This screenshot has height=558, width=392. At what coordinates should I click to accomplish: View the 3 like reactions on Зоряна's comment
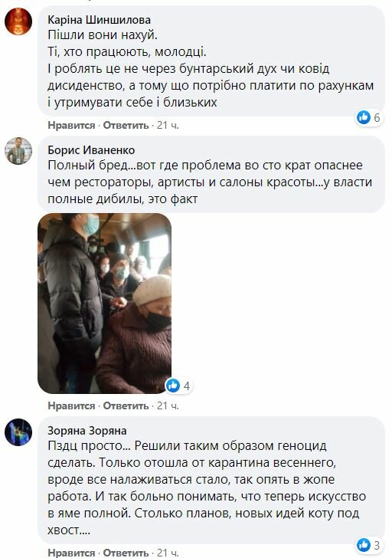369,545
